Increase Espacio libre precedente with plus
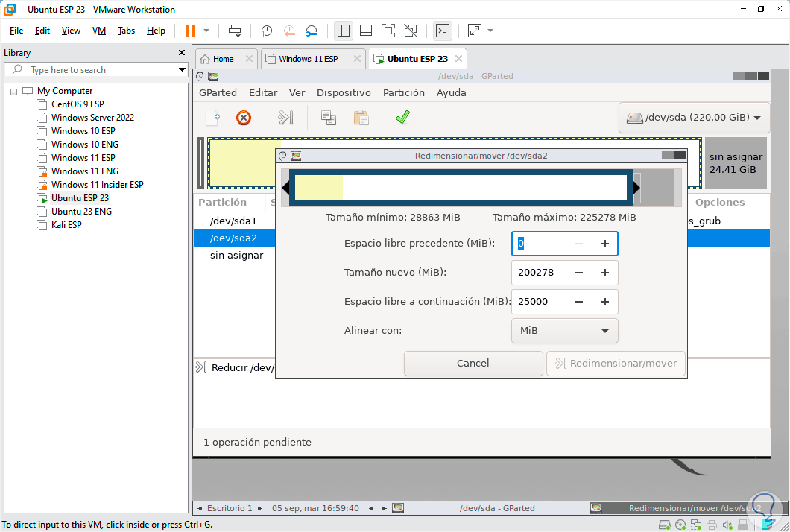 pos(604,244)
